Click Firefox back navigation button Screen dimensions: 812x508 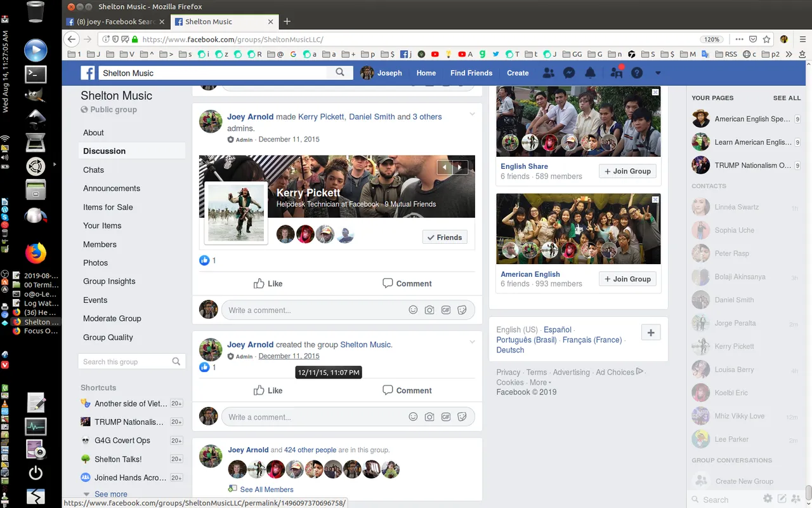pyautogui.click(x=72, y=39)
